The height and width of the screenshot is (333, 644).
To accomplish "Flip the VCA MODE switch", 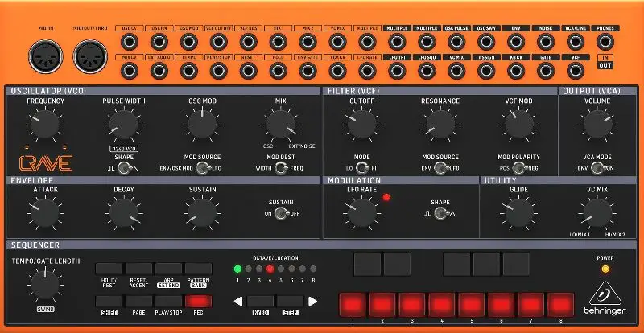I will [x=596, y=168].
